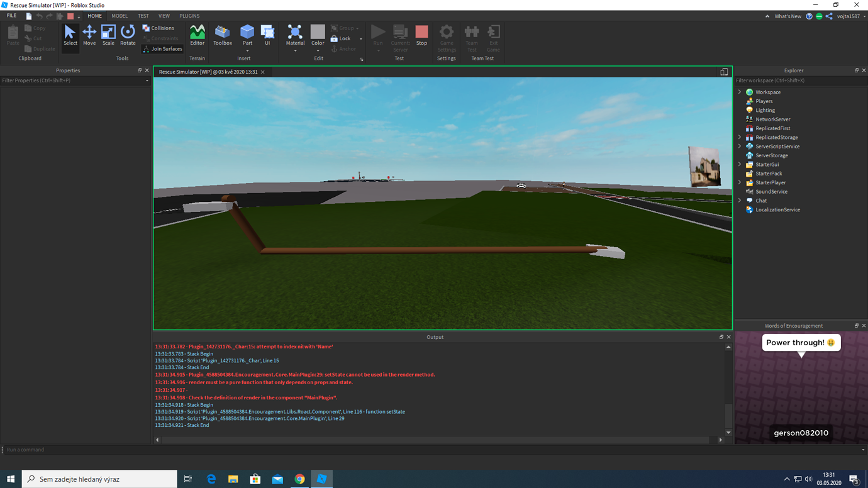Toggle Join Surfaces
The width and height of the screenshot is (868, 488).
(x=162, y=48)
